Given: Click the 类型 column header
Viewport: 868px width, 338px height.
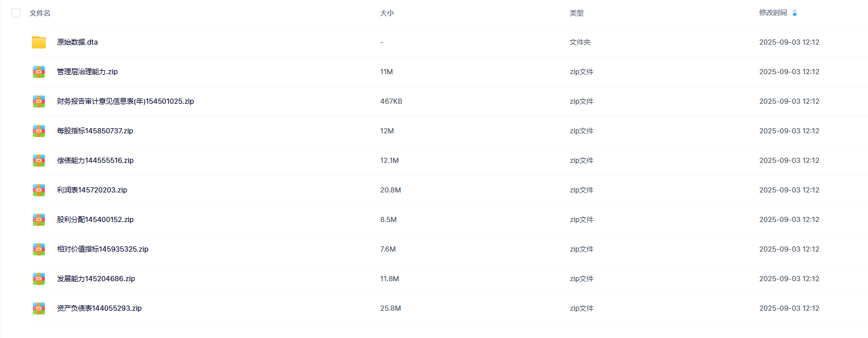Looking at the screenshot, I should (576, 13).
